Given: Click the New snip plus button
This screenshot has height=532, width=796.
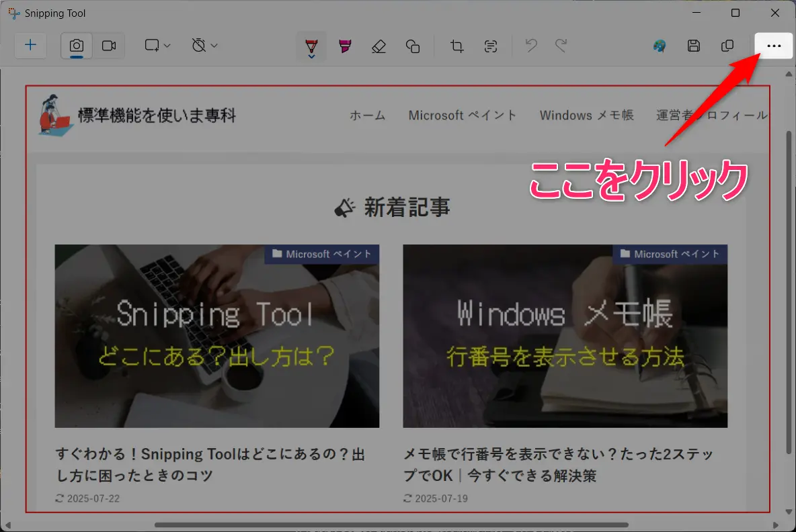Looking at the screenshot, I should pos(30,45).
